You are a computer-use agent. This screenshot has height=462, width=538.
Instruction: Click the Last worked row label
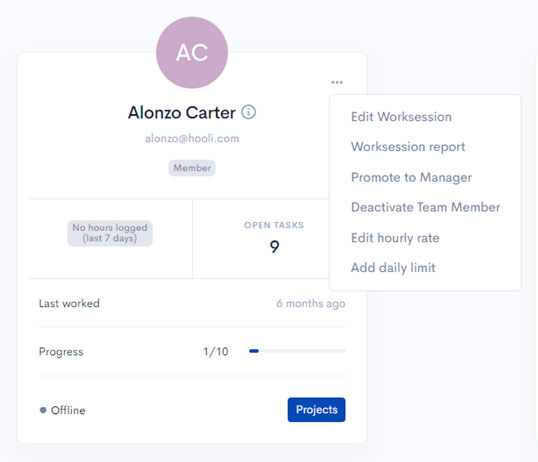[x=69, y=303]
